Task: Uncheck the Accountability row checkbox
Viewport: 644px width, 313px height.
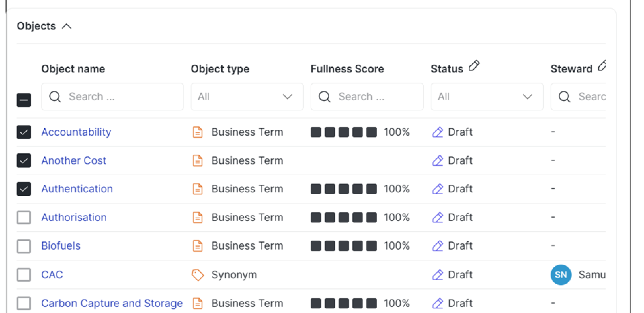Action: (24, 132)
